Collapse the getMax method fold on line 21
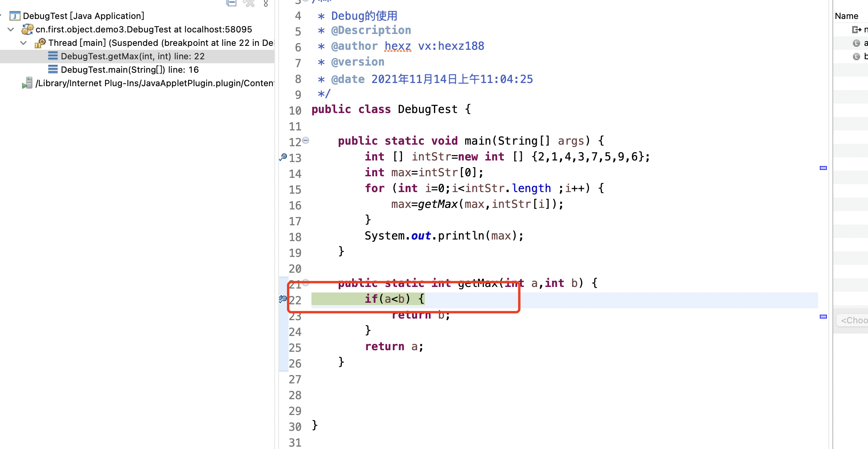The height and width of the screenshot is (449, 868). point(306,282)
